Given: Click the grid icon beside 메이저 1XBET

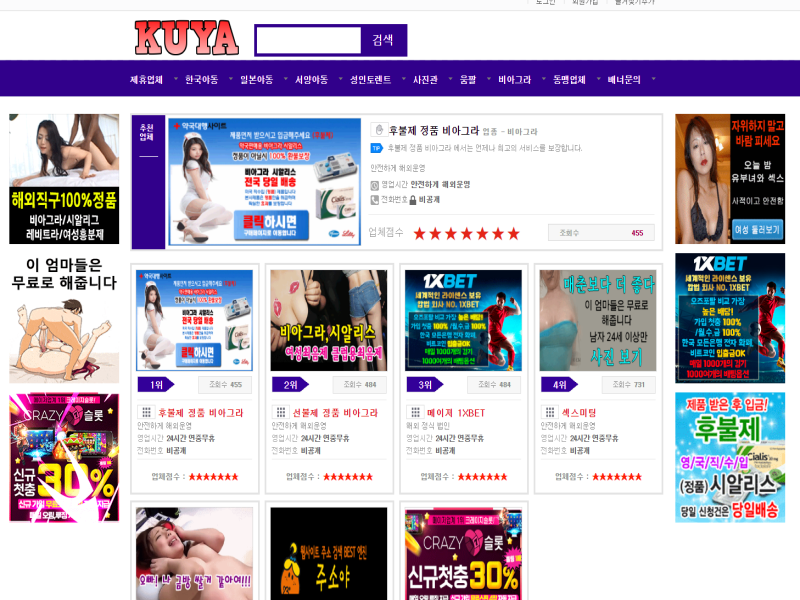Looking at the screenshot, I should [x=414, y=412].
